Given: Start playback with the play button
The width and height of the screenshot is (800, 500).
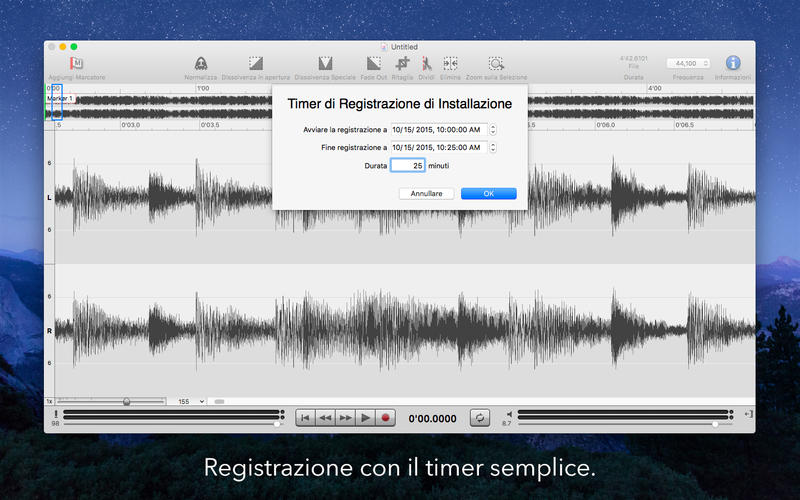Looking at the screenshot, I should coord(365,418).
